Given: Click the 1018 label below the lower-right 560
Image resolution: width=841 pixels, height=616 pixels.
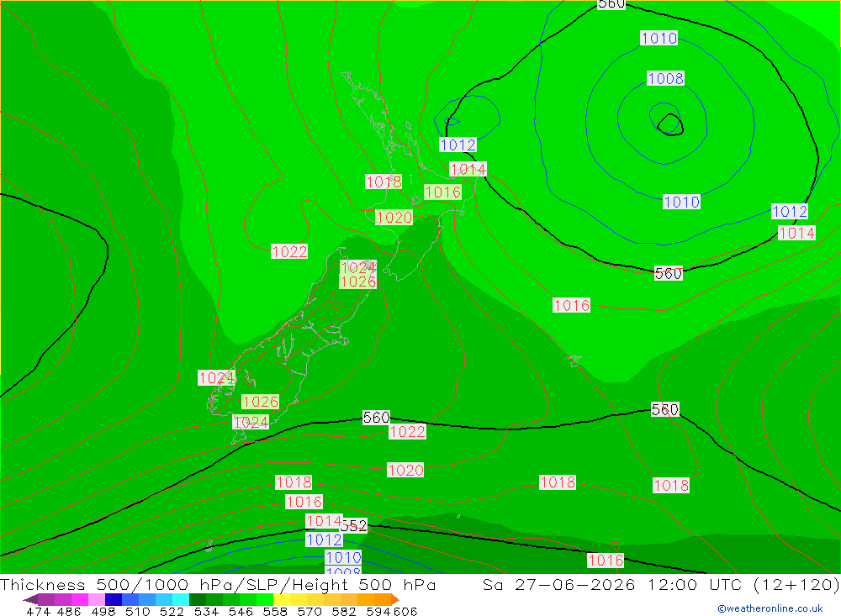Looking at the screenshot, I should [671, 485].
